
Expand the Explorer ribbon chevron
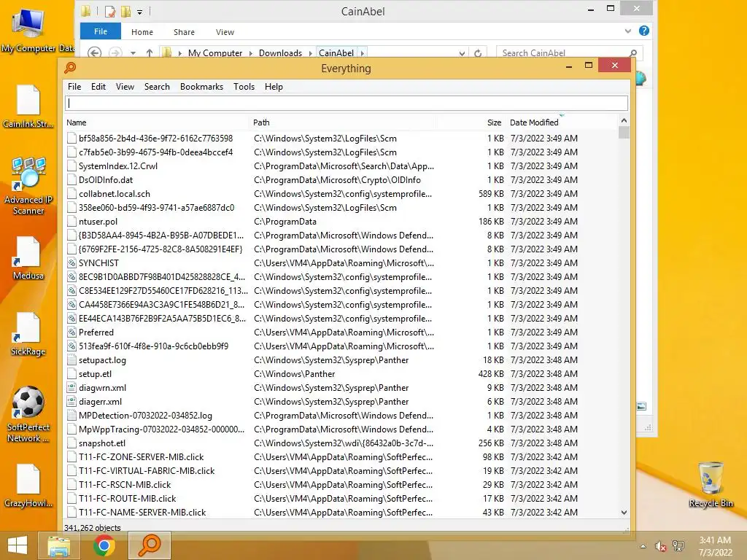click(x=628, y=31)
